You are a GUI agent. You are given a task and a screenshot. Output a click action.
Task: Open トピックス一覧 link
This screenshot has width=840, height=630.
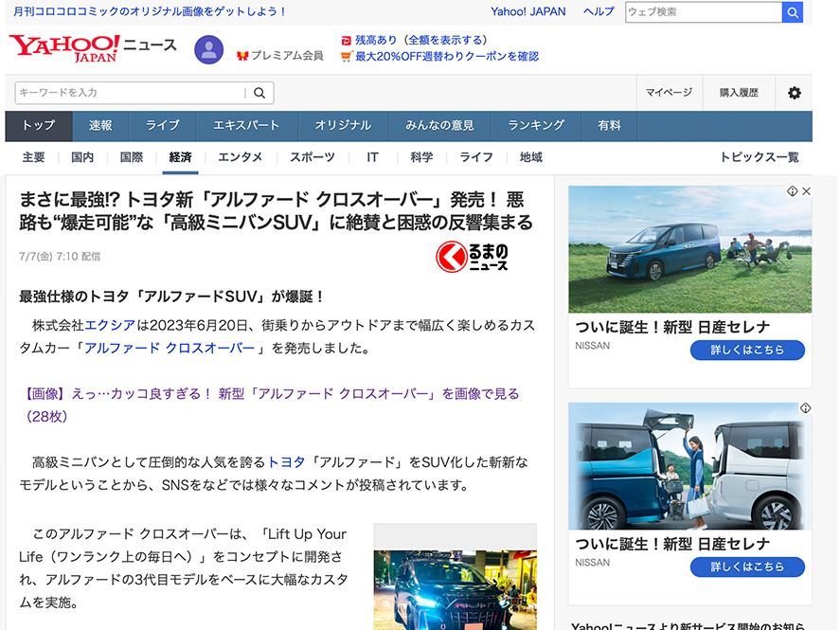click(x=759, y=157)
